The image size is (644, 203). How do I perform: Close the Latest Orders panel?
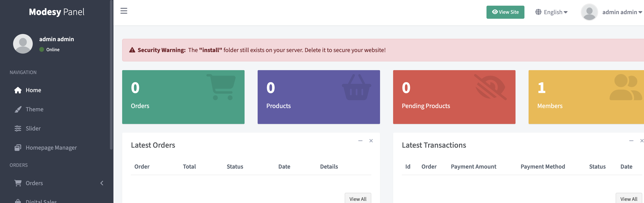[x=371, y=141]
